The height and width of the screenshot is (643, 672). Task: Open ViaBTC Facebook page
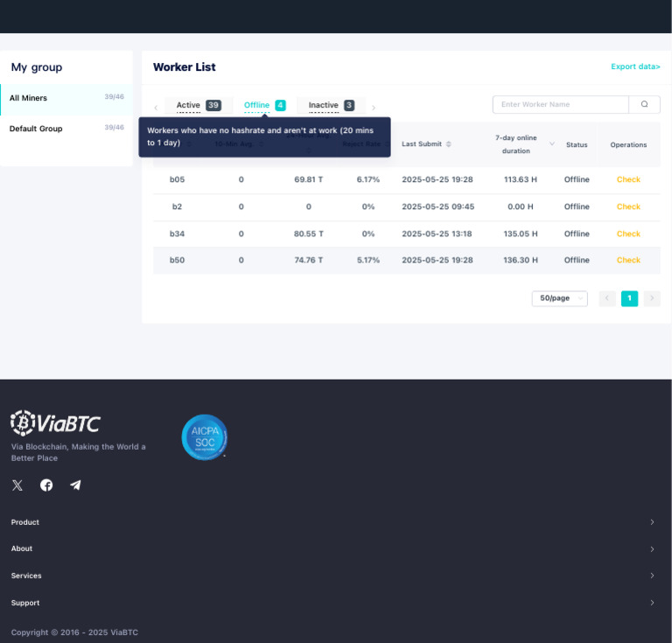[x=46, y=486]
